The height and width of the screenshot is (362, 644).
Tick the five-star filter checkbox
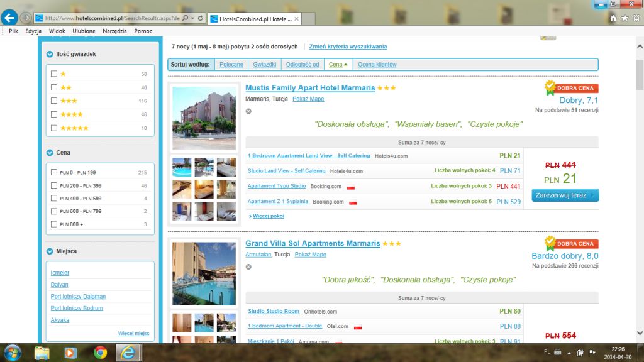(x=54, y=128)
